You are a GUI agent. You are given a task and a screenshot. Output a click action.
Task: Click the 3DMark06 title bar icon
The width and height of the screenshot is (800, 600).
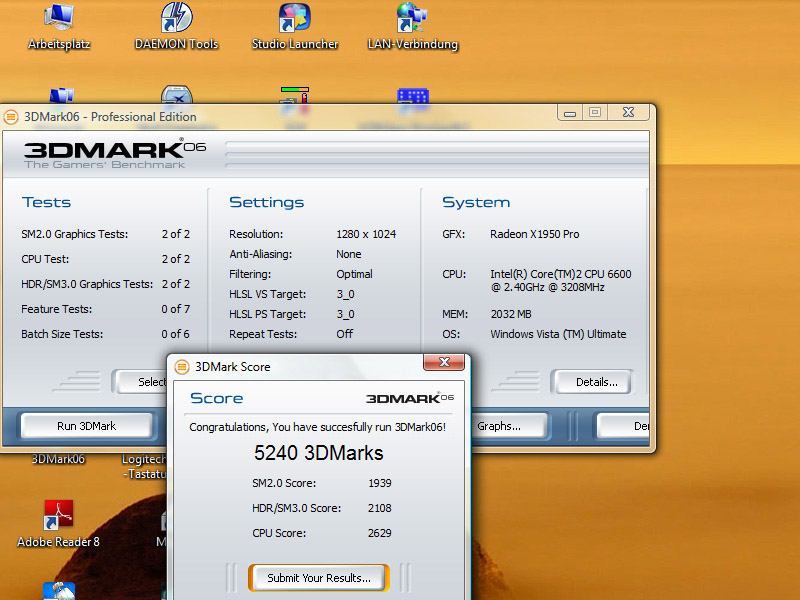(x=11, y=117)
